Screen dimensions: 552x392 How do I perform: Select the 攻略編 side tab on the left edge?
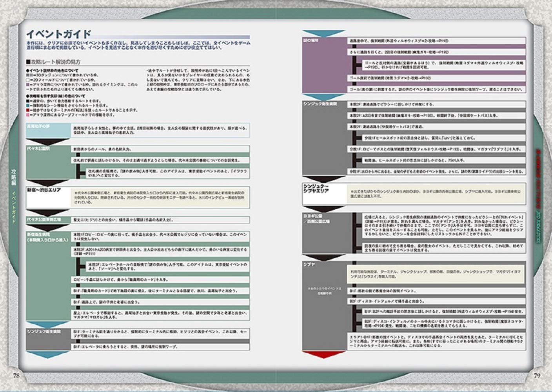(x=14, y=177)
